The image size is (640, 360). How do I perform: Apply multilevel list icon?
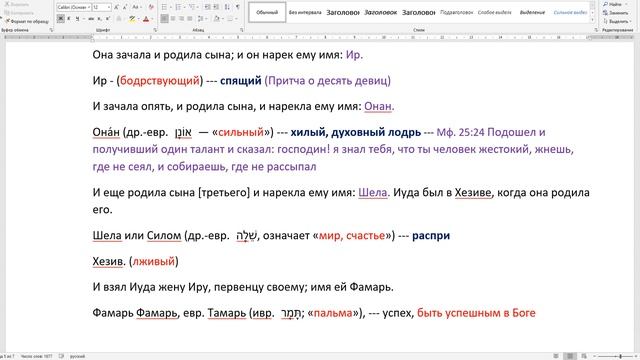pyautogui.click(x=192, y=7)
